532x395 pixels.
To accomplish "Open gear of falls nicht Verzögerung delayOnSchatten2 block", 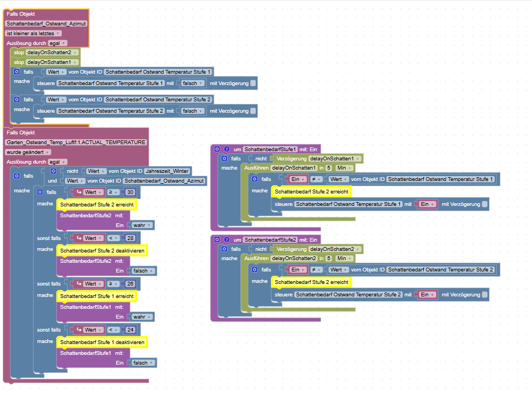I will pyautogui.click(x=224, y=249).
